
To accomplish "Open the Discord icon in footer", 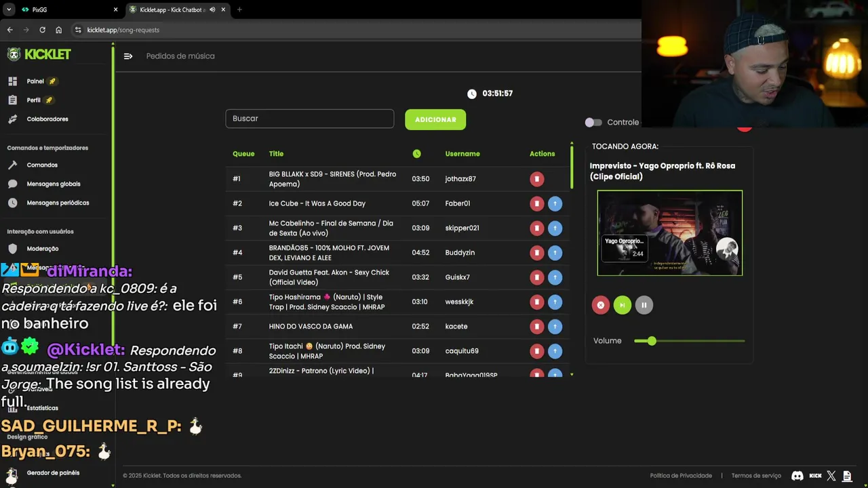I will 797,476.
